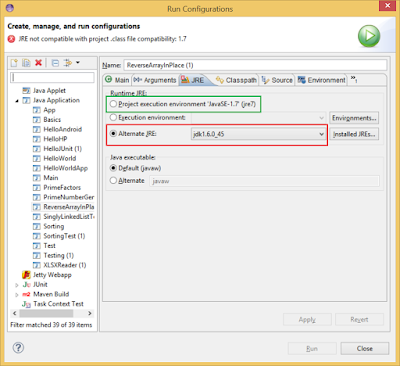Show hidden tabs overflow chevron
400x366 pixels.
point(354,79)
